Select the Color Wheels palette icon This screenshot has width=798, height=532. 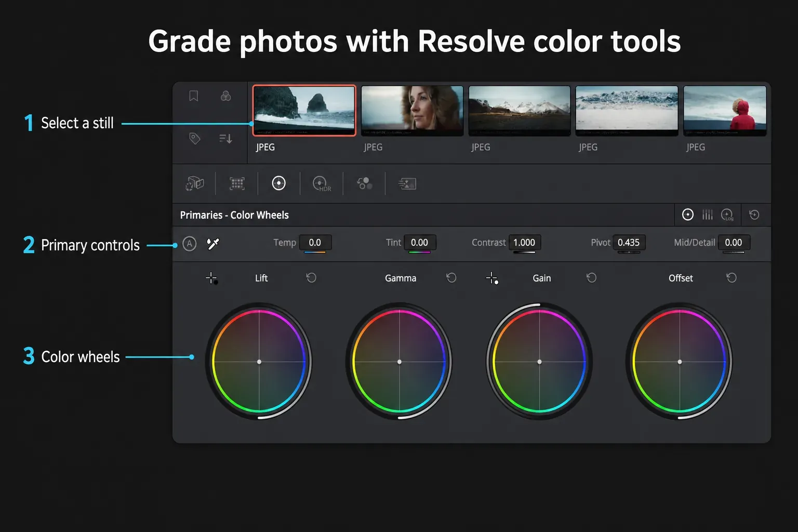tap(279, 183)
